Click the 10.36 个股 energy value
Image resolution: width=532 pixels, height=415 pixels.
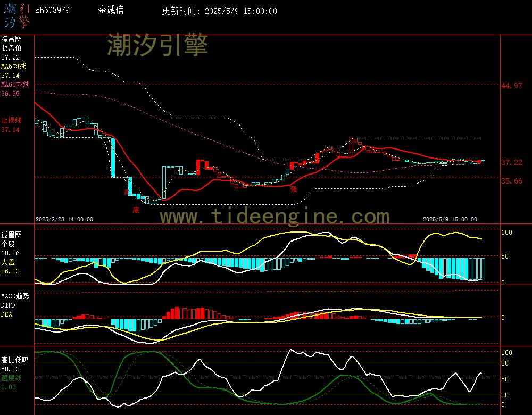[11, 253]
